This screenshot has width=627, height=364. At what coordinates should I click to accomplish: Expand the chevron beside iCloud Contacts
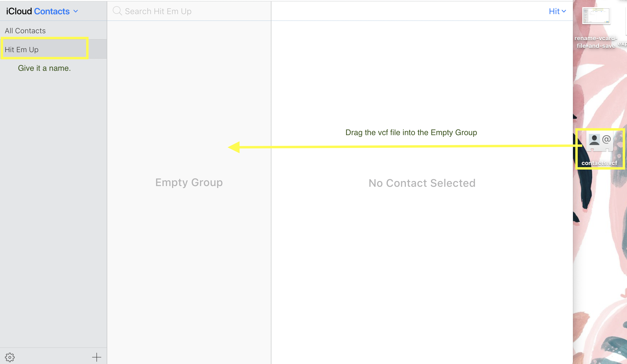[76, 11]
